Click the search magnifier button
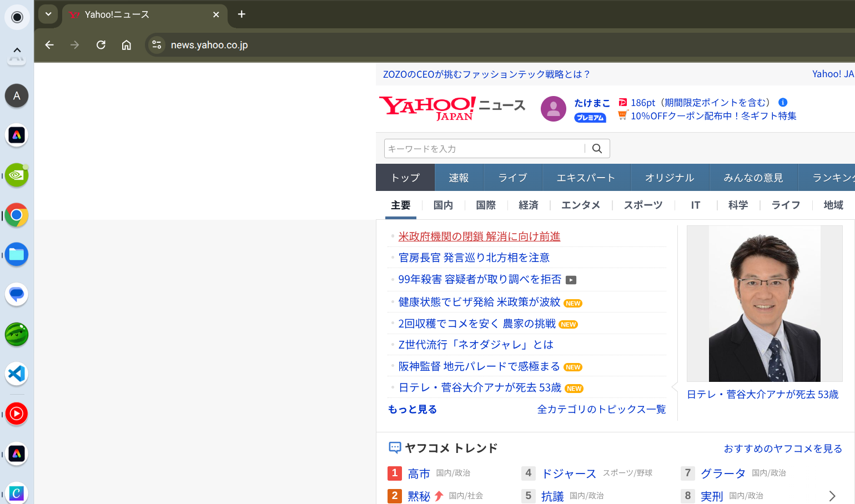855x504 pixels. click(597, 149)
